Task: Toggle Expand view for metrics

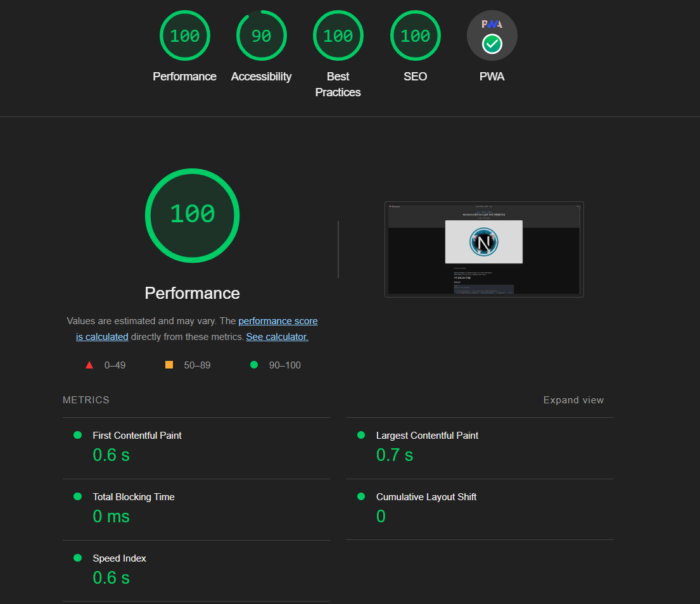Action: (573, 400)
